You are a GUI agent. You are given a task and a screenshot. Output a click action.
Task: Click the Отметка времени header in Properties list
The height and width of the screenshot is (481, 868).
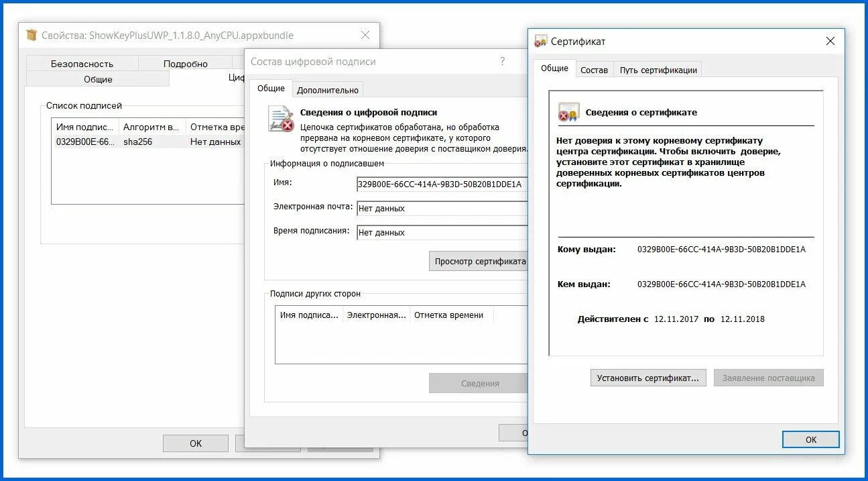(x=214, y=127)
